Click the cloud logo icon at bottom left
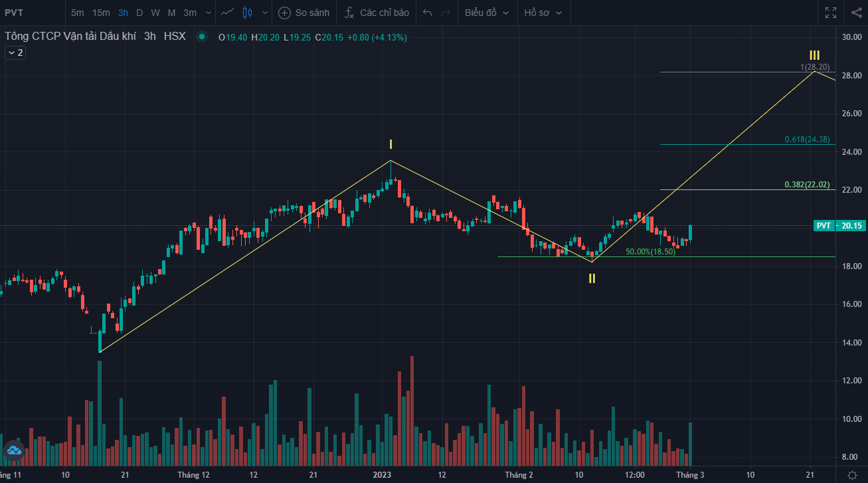Screen dimensions: 868x483 coord(14,451)
